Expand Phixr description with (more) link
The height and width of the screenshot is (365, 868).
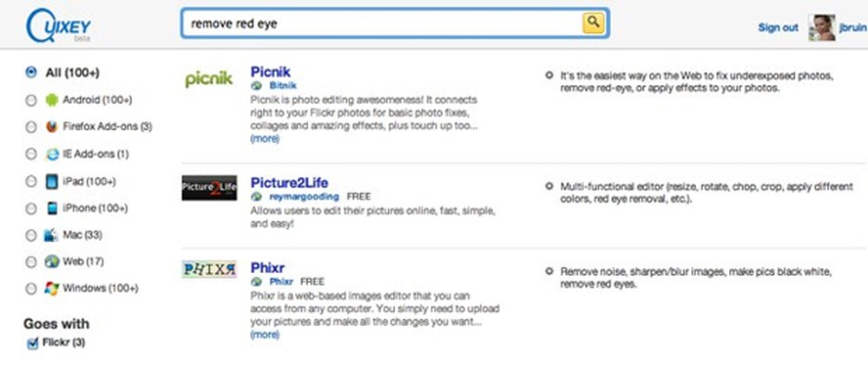(x=265, y=335)
